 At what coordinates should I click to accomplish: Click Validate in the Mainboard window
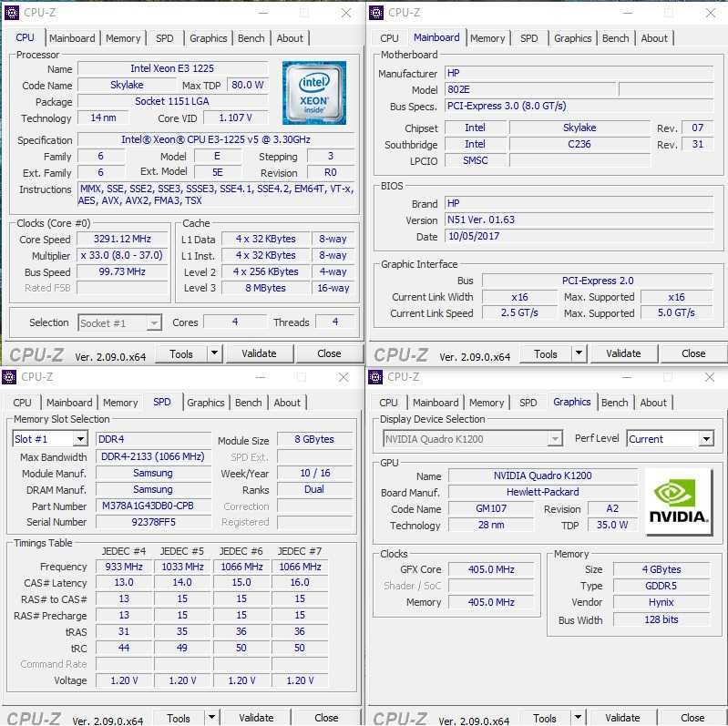pos(623,353)
